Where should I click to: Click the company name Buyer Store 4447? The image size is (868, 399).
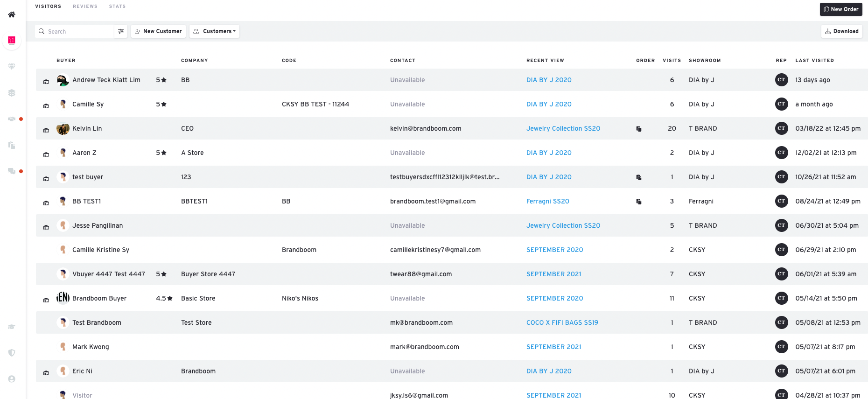tap(208, 274)
